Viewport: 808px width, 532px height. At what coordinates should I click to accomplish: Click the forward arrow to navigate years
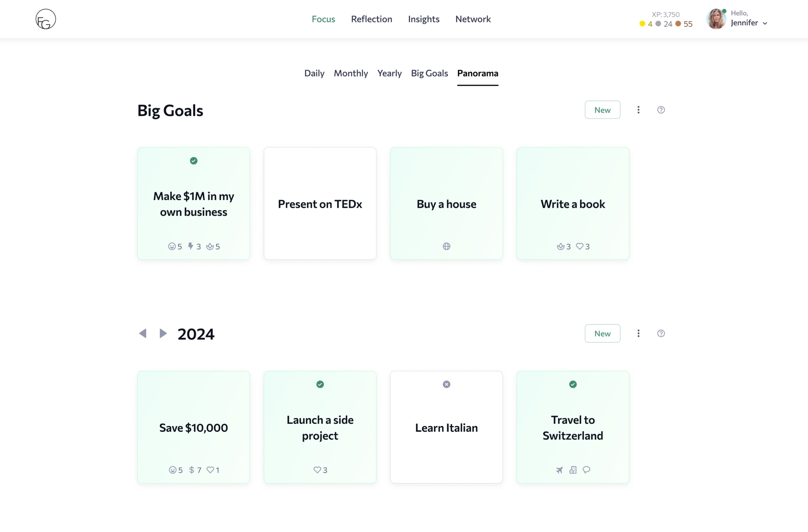pos(163,333)
